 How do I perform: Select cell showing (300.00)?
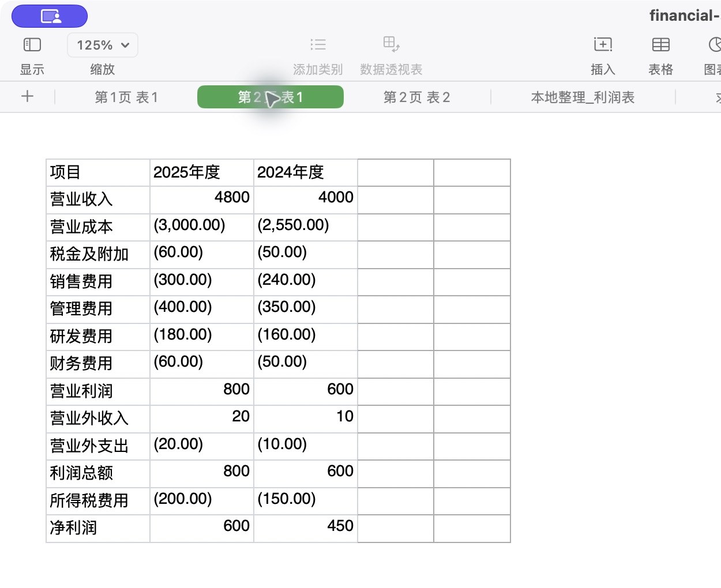(x=202, y=282)
